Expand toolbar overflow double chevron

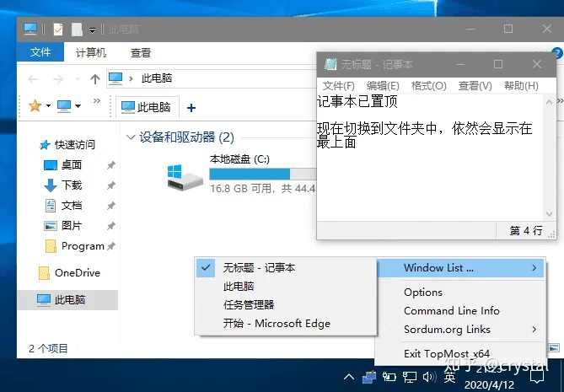click(x=97, y=101)
